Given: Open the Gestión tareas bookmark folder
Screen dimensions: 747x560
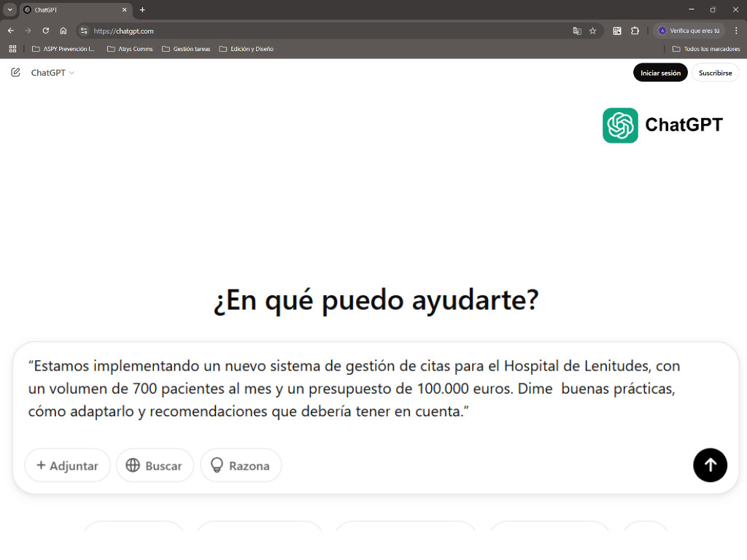Looking at the screenshot, I should [186, 49].
